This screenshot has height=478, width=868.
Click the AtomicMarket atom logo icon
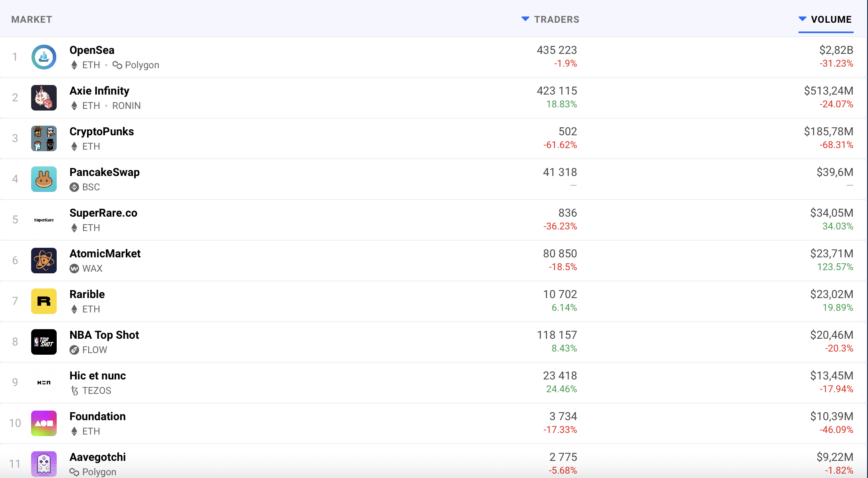44,261
